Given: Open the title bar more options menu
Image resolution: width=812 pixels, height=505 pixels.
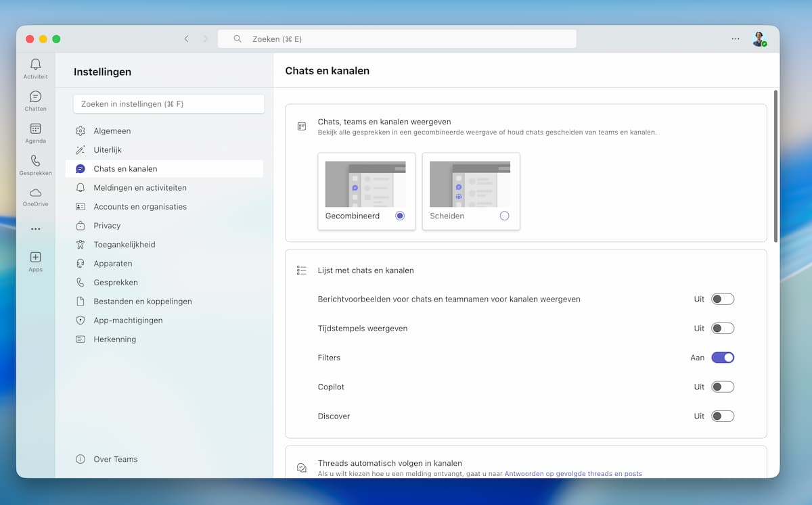Looking at the screenshot, I should pyautogui.click(x=735, y=39).
